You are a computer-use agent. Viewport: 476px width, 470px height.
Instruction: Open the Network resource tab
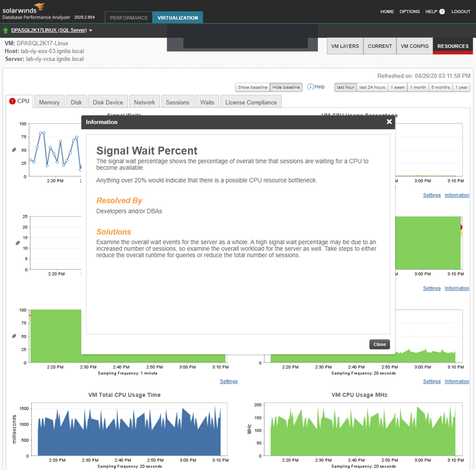coord(144,102)
